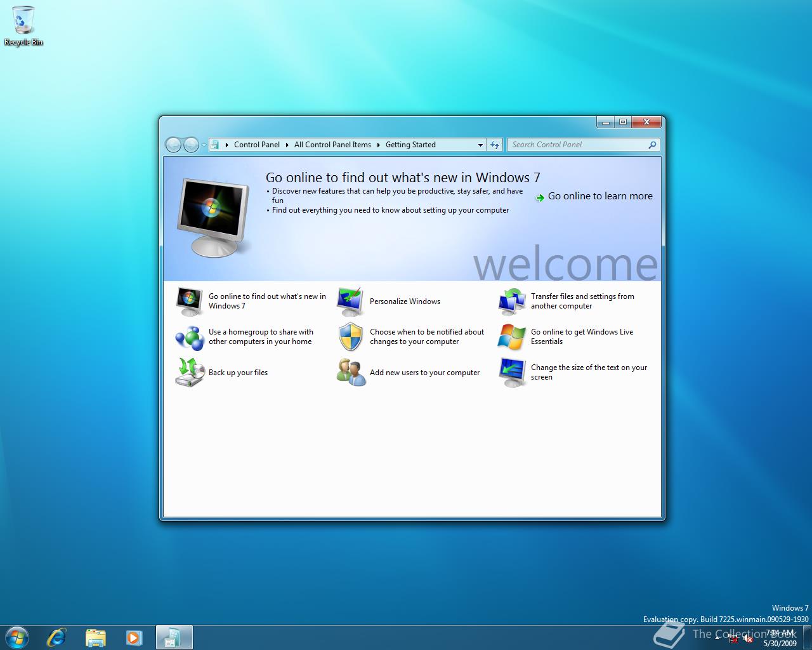Go to All Control Panel Items breadcrumb
The width and height of the screenshot is (812, 650).
(x=332, y=145)
